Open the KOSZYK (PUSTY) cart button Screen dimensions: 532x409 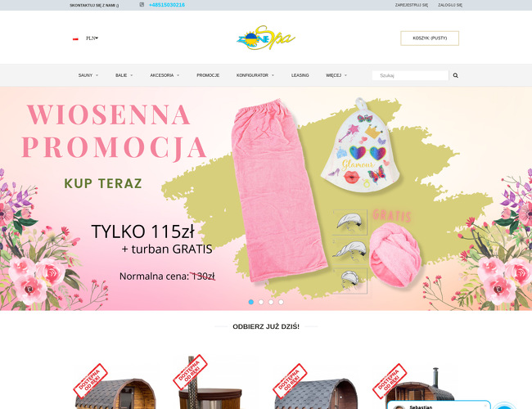point(430,38)
